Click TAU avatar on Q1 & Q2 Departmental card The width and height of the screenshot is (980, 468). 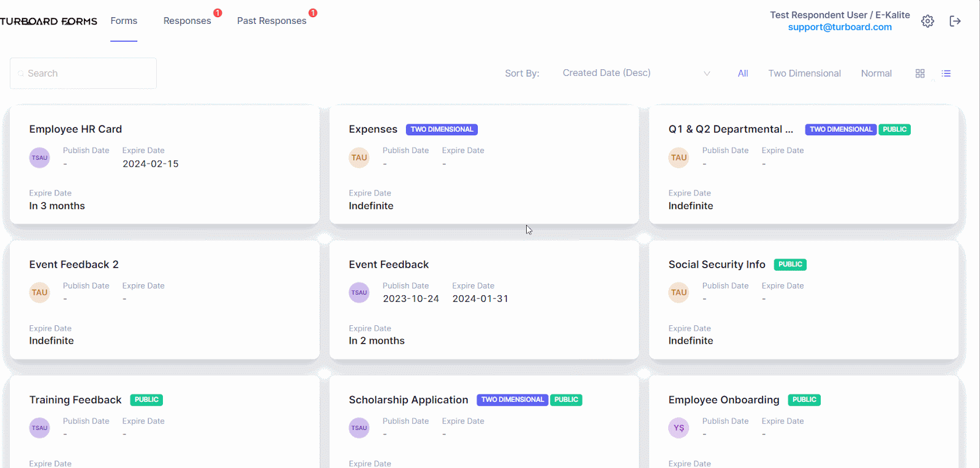click(679, 157)
